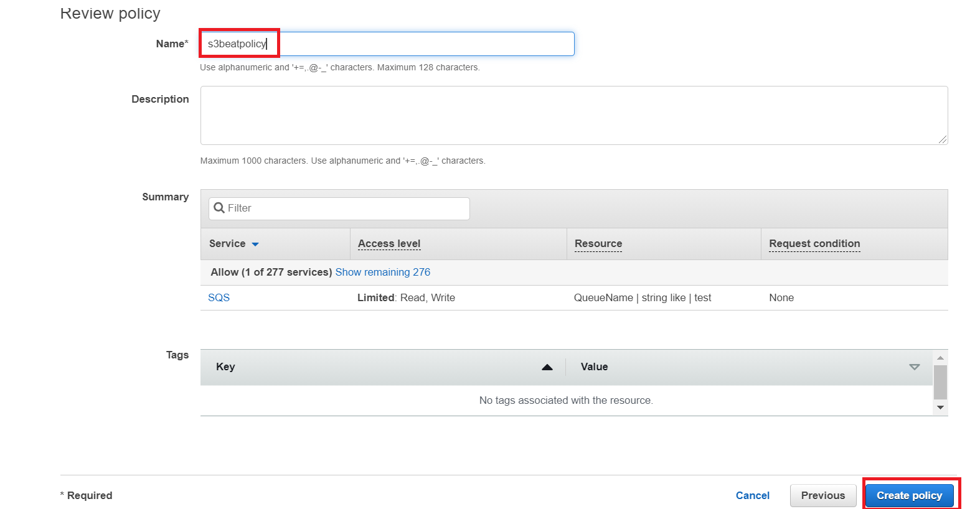Expand list with Show remaining 276

click(x=383, y=273)
